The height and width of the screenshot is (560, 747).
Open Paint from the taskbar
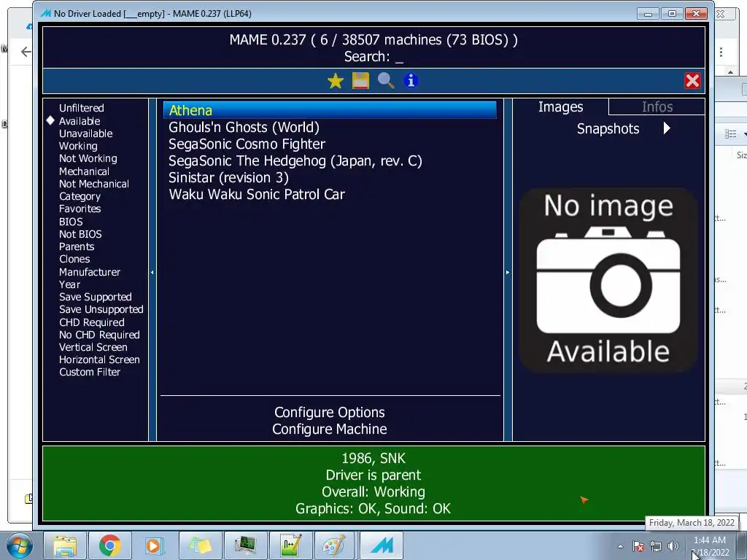point(335,545)
